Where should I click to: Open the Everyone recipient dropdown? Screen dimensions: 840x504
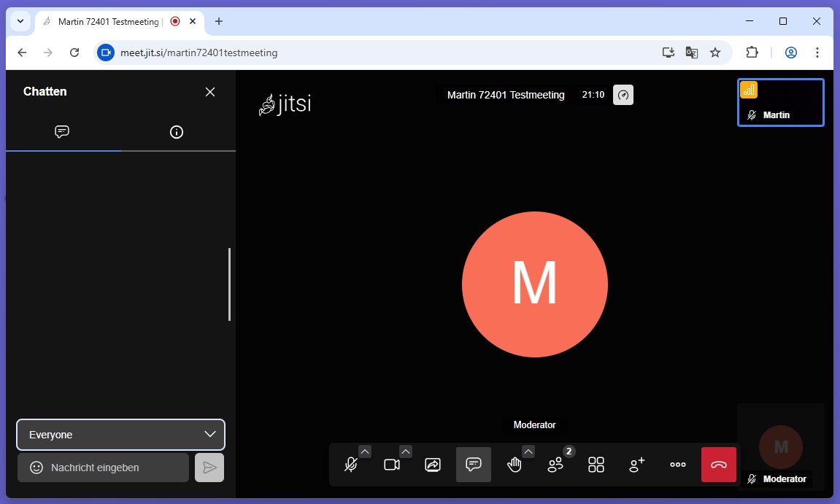[121, 435]
